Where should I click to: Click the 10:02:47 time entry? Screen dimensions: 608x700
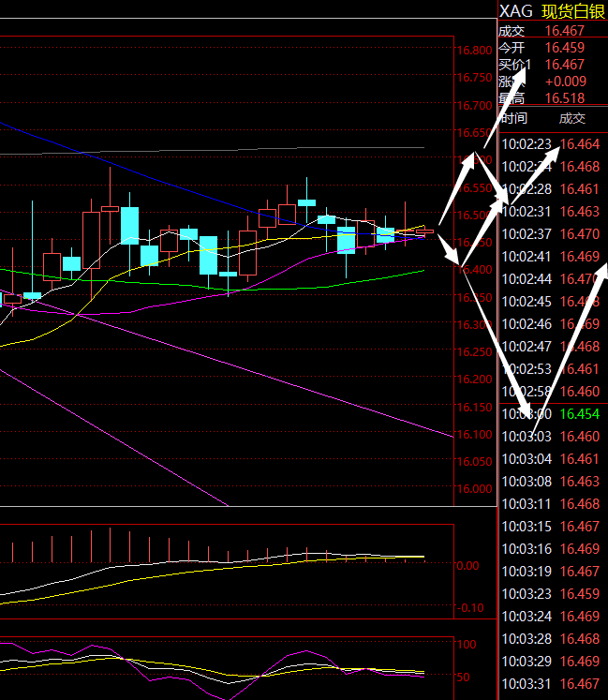(526, 347)
